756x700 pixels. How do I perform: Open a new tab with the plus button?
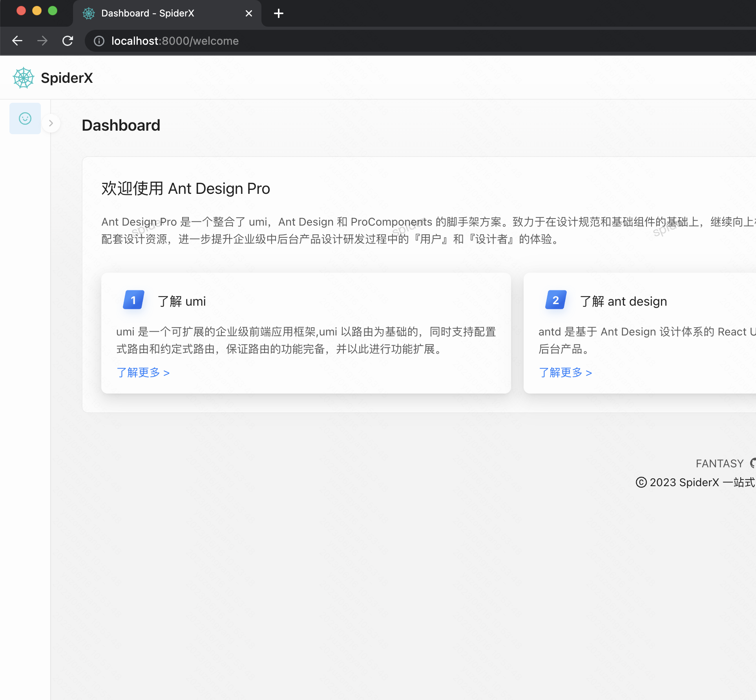(278, 13)
